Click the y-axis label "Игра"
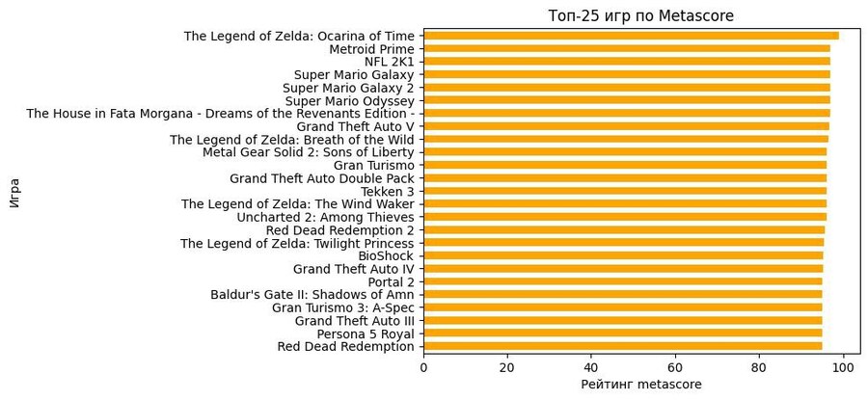The height and width of the screenshot is (400, 868). [14, 191]
